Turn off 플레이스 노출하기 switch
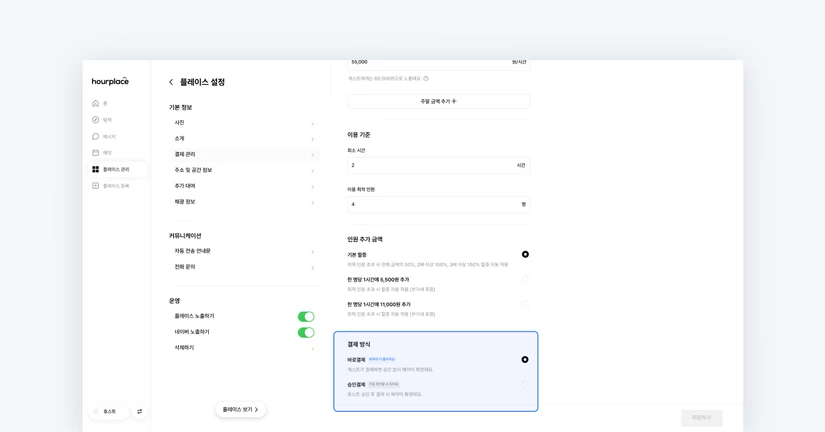The height and width of the screenshot is (432, 825). tap(306, 316)
